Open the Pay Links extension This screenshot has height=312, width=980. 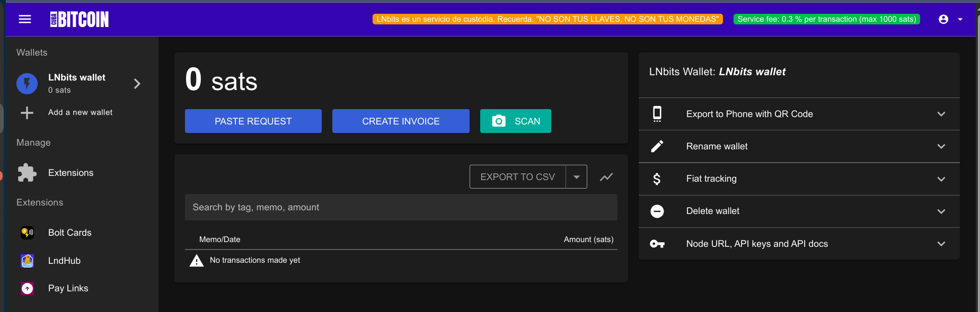[x=68, y=288]
